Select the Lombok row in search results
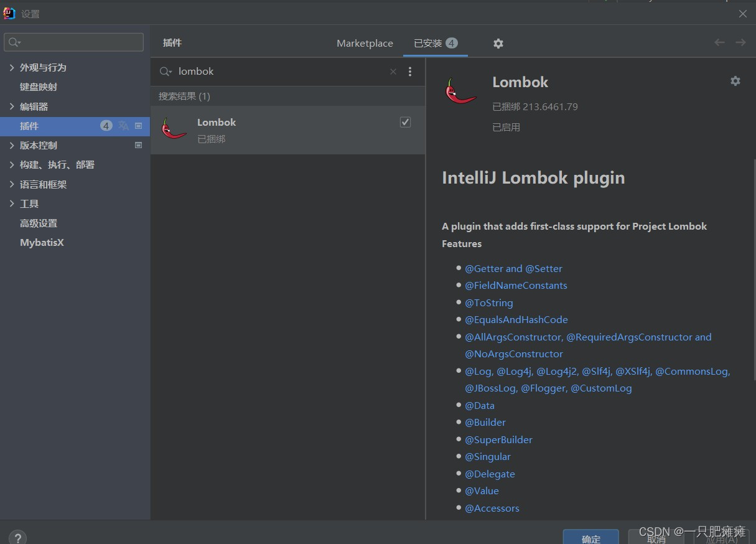 (288, 130)
